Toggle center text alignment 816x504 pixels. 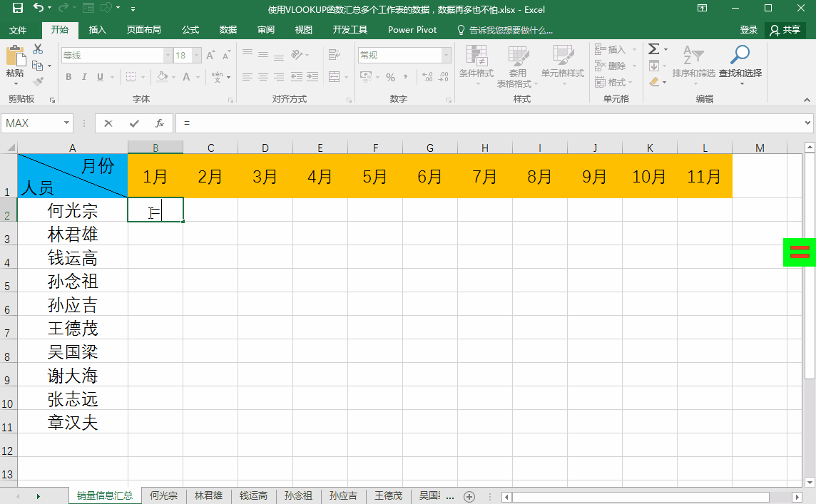tap(263, 77)
